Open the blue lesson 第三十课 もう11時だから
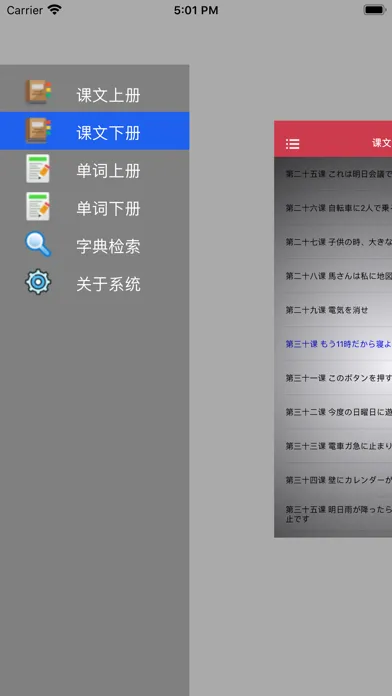 [333, 344]
